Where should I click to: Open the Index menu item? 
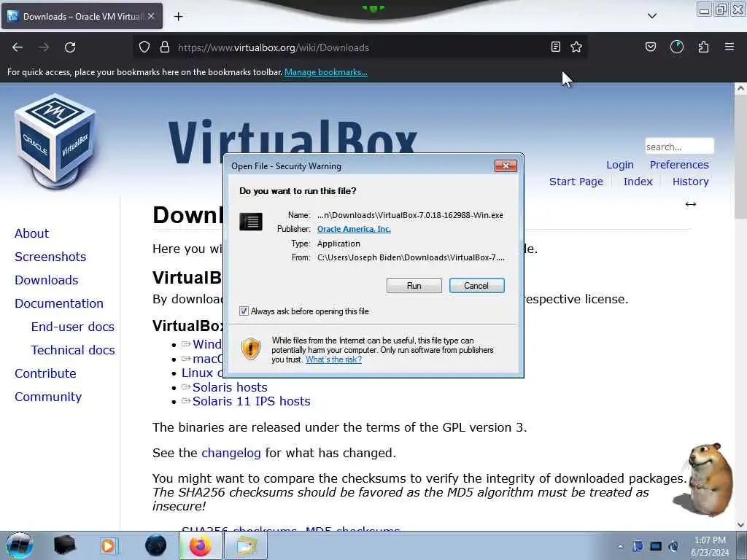(638, 182)
